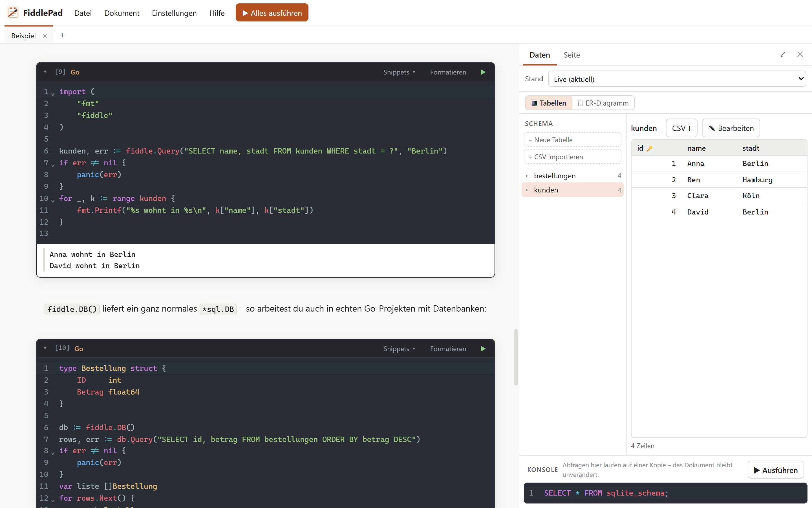Run Go cell [9] with play icon
Viewport: 812px width, 508px height.
point(483,72)
